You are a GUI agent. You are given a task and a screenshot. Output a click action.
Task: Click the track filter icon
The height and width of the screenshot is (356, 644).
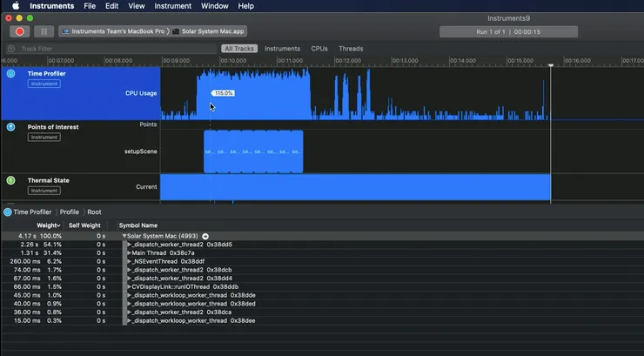coord(11,49)
